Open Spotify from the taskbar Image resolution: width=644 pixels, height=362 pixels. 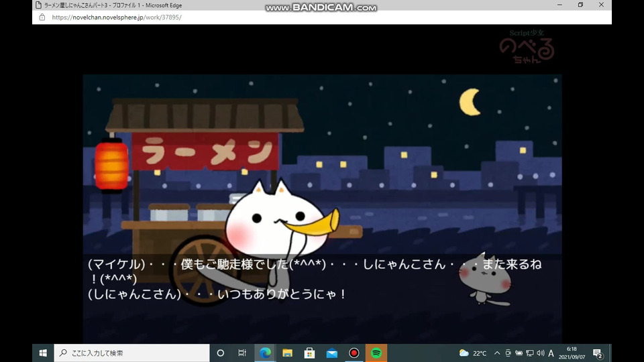click(376, 353)
